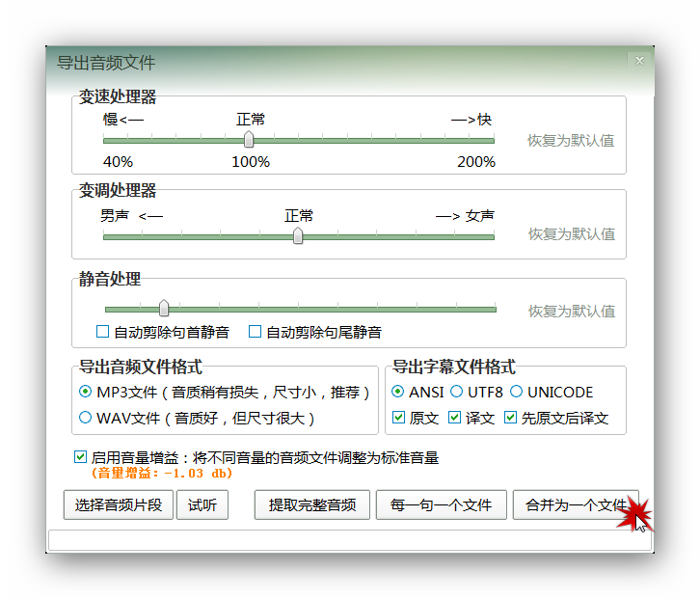This screenshot has height=599, width=700.
Task: Click the 男声 pitch label
Action: (x=115, y=216)
